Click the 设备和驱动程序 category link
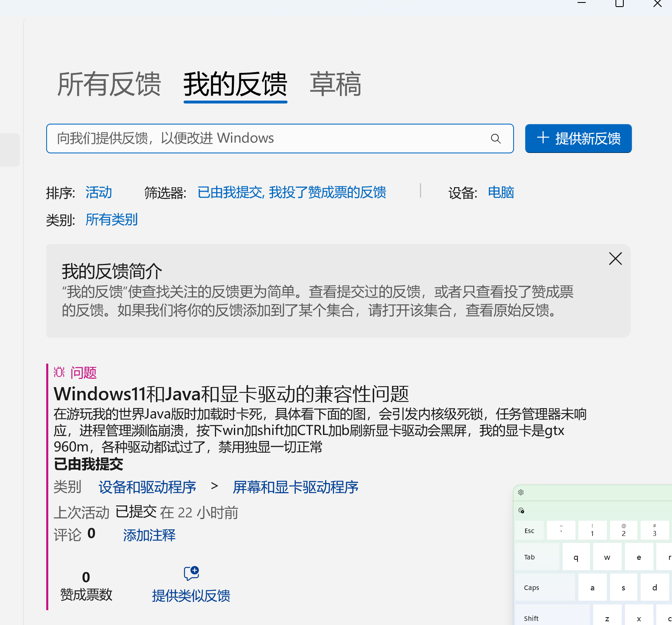The width and height of the screenshot is (672, 625). pyautogui.click(x=147, y=487)
